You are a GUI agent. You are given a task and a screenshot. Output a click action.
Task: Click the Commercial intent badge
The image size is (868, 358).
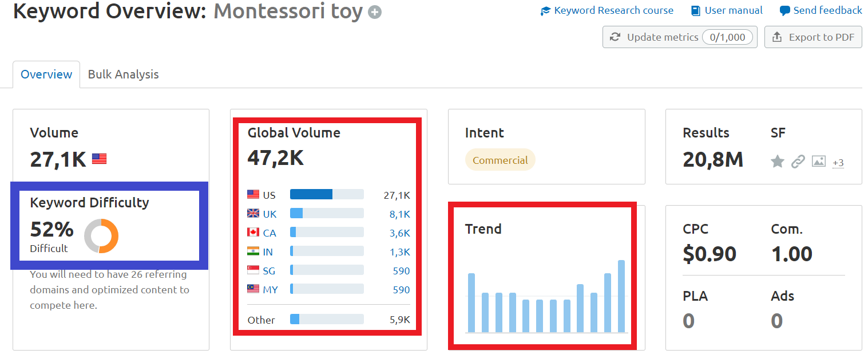[500, 160]
